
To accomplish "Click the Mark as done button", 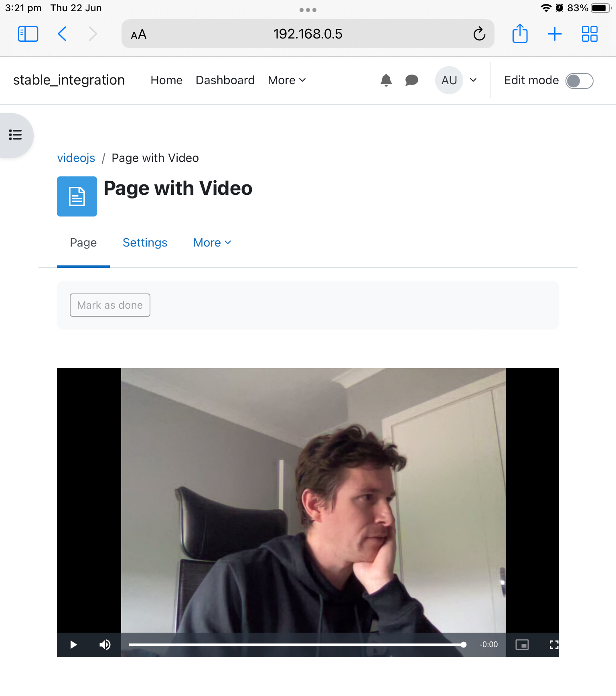I will [x=110, y=305].
